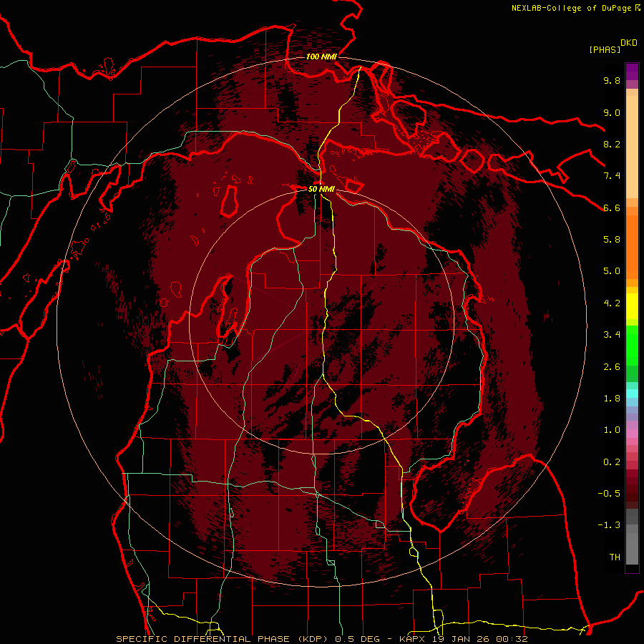Click the 7.4 value on color scale

point(612,176)
